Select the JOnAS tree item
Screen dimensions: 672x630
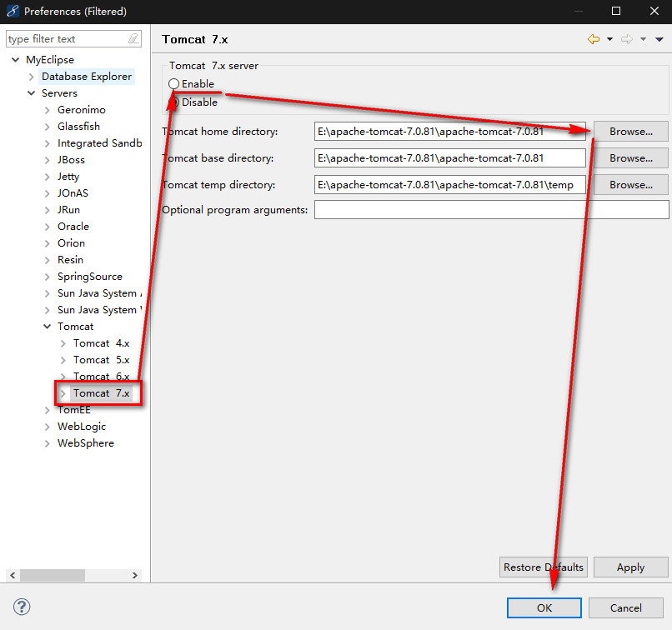(x=73, y=193)
